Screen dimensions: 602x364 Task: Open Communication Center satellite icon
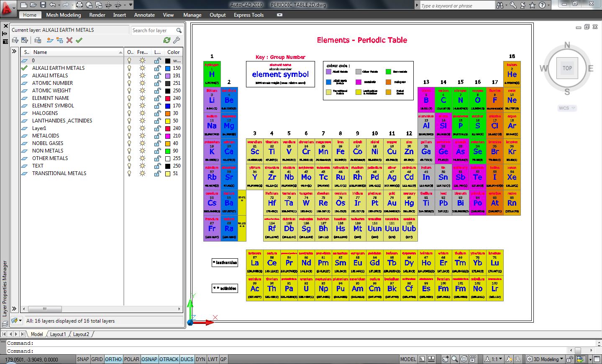click(x=523, y=5)
